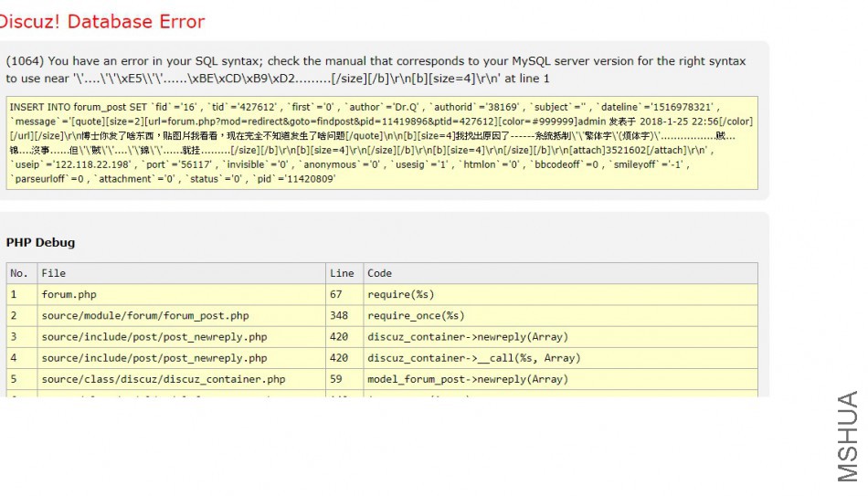Click the Discuz! Database Error heading

click(x=101, y=22)
